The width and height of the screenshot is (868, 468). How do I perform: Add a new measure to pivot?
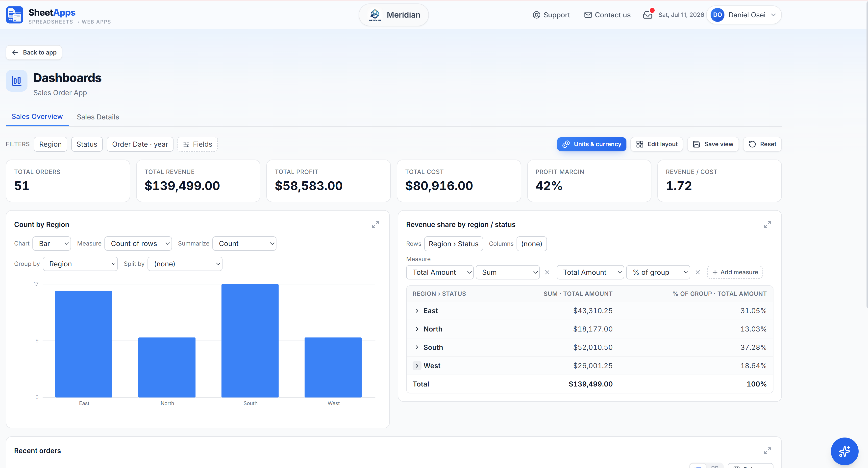[x=735, y=273]
